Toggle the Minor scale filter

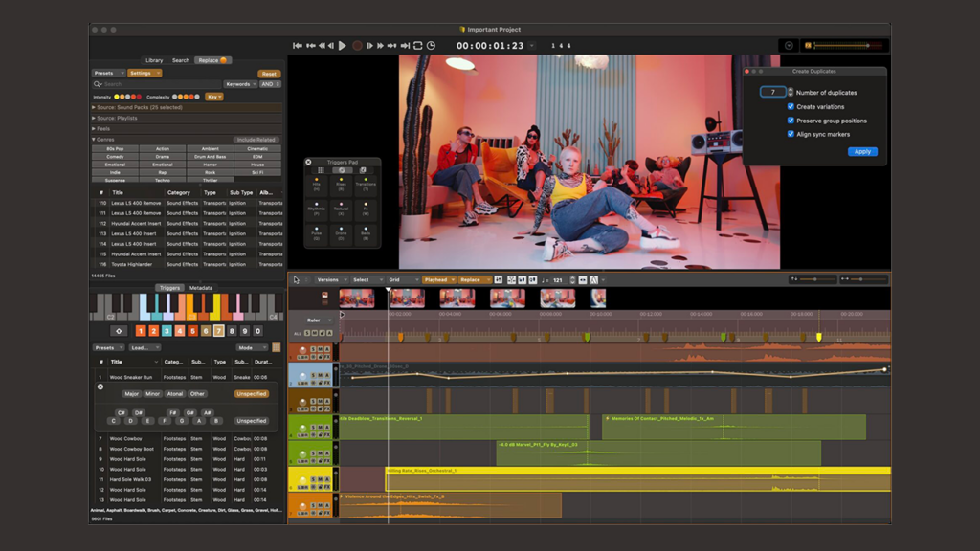tap(152, 394)
